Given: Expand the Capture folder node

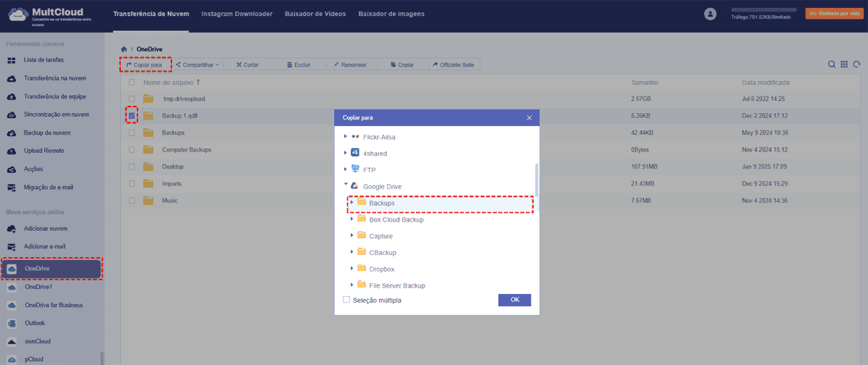Looking at the screenshot, I should 352,235.
